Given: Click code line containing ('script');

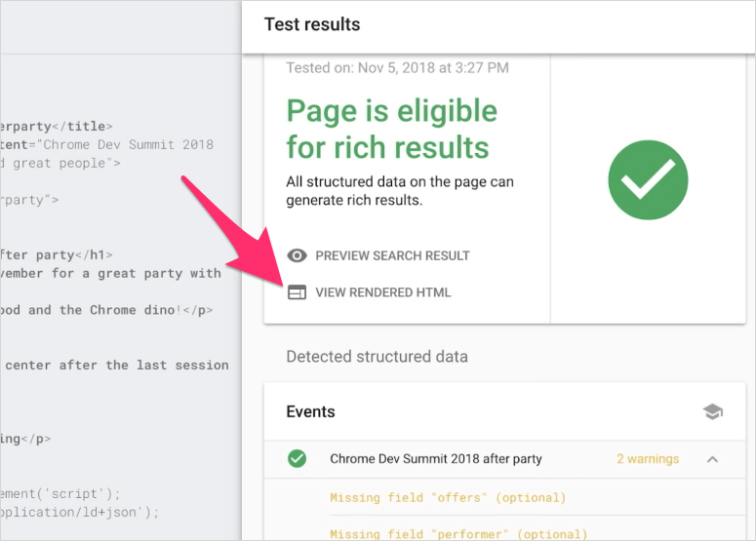Looking at the screenshot, I should pos(60,494).
